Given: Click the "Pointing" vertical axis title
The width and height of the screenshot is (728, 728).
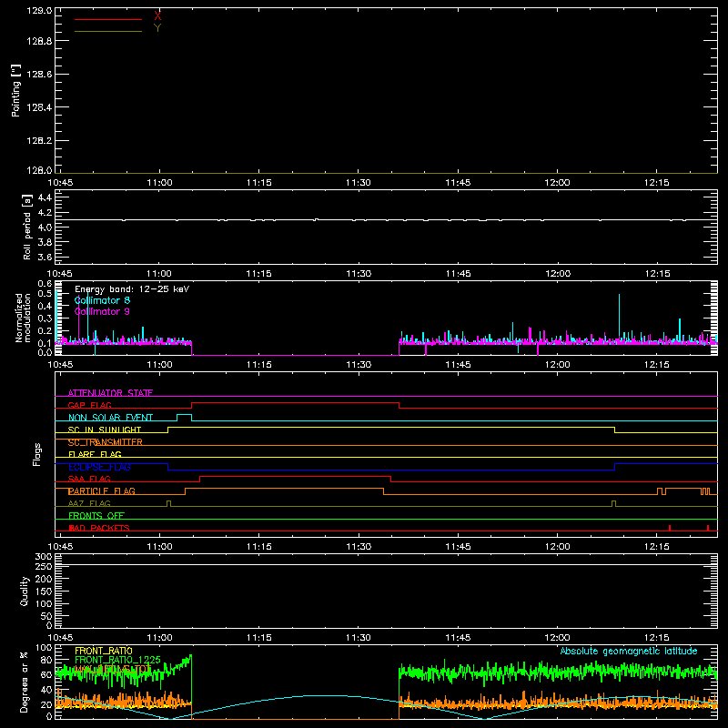Looking at the screenshot, I should click(x=15, y=90).
